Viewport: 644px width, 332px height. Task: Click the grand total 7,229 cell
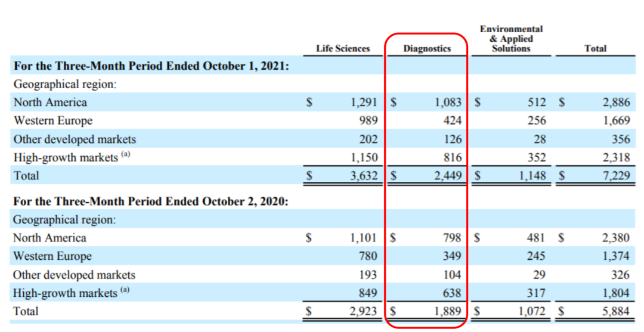[x=615, y=176]
